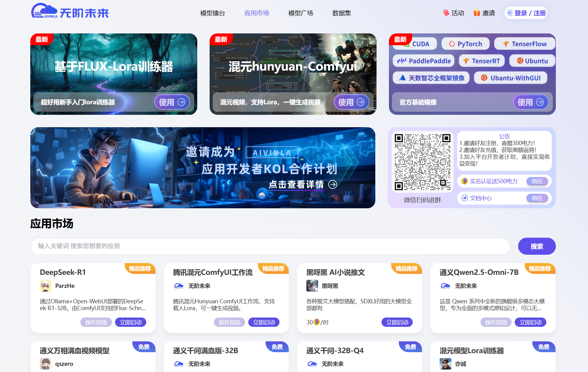
Task: Click 使用 on 官方基础镜像 card
Action: pyautogui.click(x=530, y=102)
